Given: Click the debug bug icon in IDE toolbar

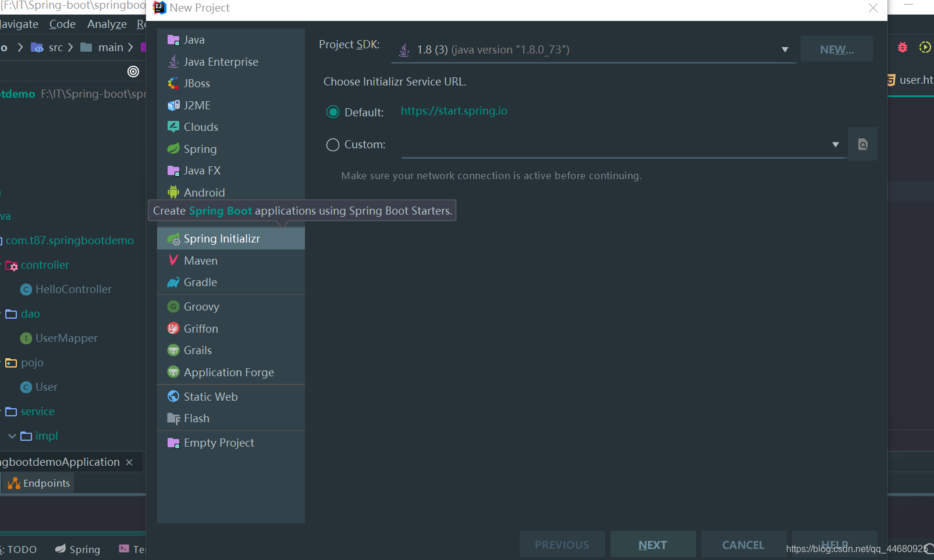Looking at the screenshot, I should 903,47.
